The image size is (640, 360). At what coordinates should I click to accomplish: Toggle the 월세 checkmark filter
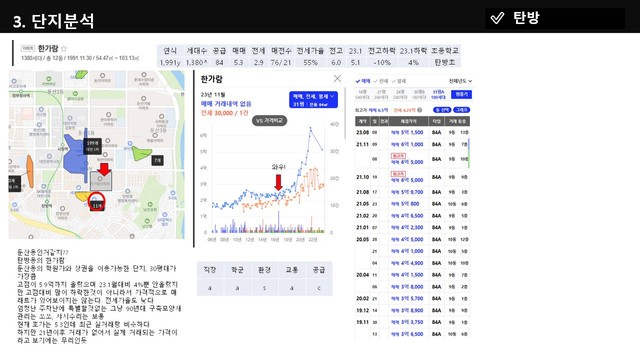pyautogui.click(x=399, y=81)
